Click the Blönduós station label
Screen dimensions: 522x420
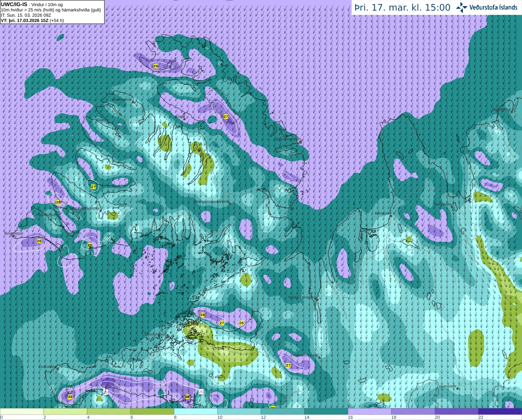383,213
